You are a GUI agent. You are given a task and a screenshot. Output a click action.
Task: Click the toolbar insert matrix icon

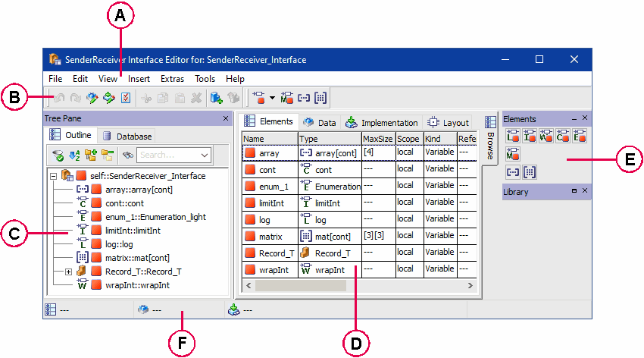[320, 98]
